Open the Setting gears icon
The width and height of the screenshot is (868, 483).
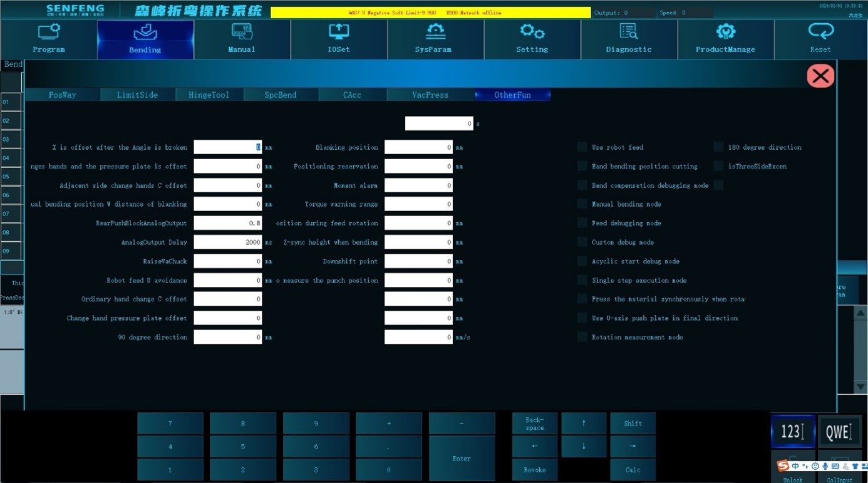point(532,31)
